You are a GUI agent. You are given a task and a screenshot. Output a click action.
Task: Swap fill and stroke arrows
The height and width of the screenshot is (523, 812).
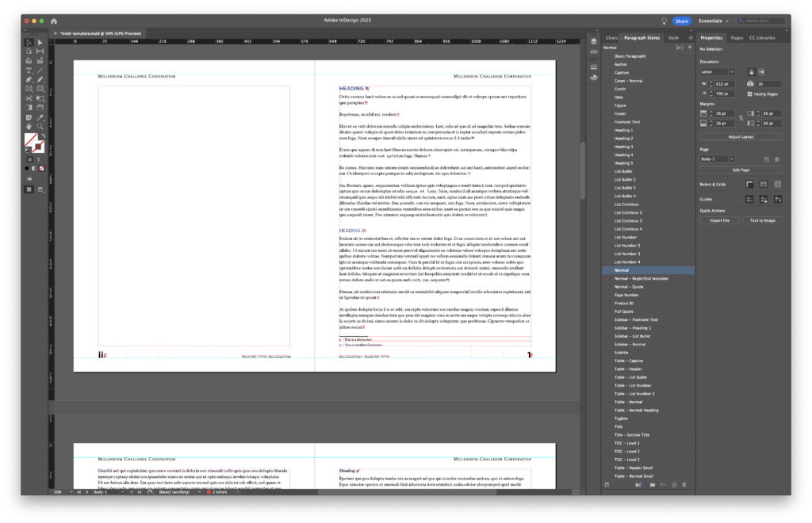43,136
